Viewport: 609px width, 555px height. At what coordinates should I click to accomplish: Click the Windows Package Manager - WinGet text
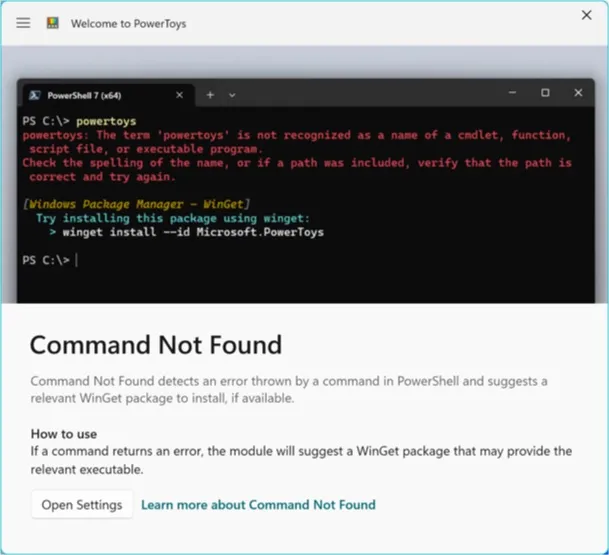point(129,204)
